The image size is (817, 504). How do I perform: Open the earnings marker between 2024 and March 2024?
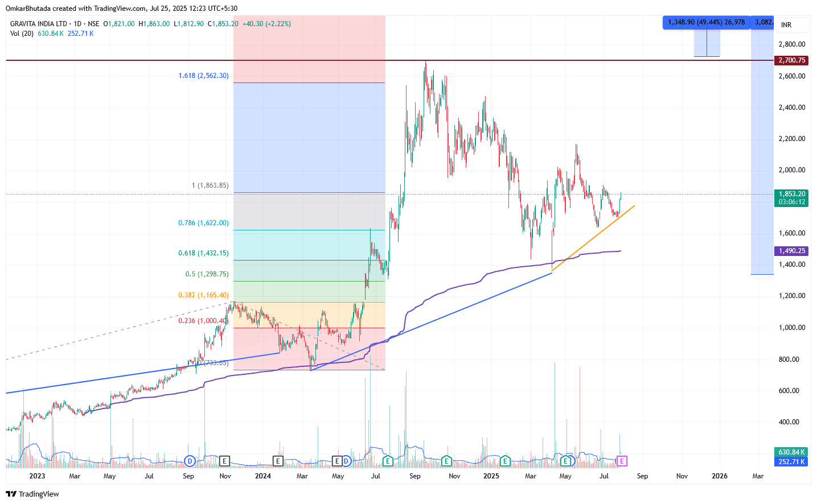tap(278, 461)
